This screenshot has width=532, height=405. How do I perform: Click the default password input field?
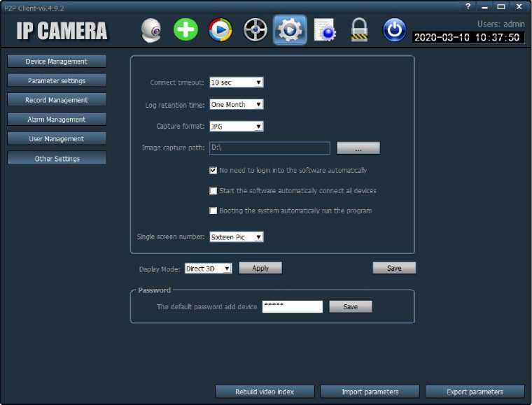point(292,306)
